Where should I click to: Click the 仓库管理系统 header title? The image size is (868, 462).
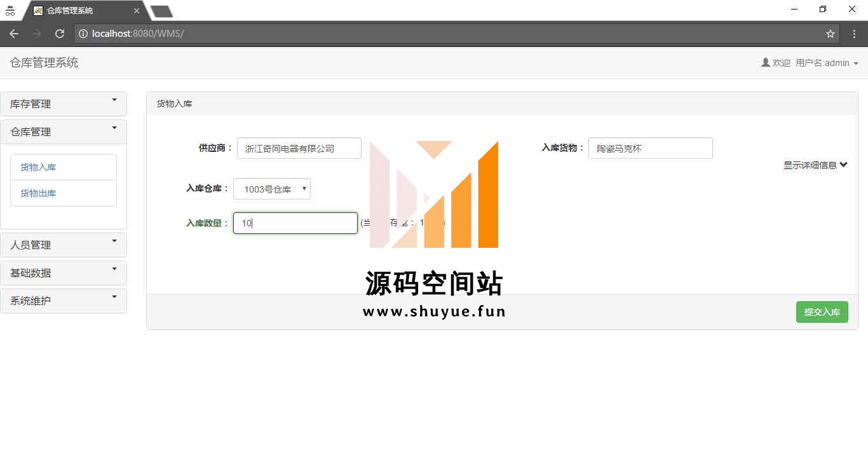(44, 62)
